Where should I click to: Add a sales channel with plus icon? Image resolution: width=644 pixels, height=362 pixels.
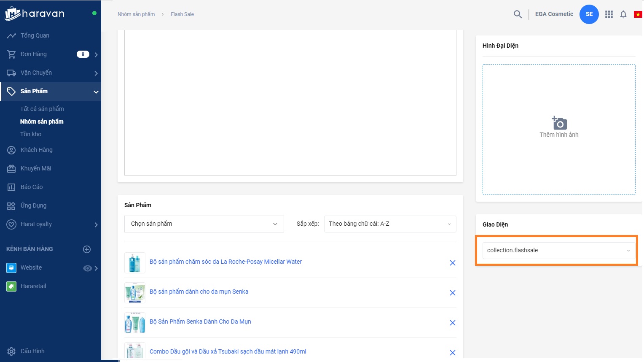coord(87,249)
